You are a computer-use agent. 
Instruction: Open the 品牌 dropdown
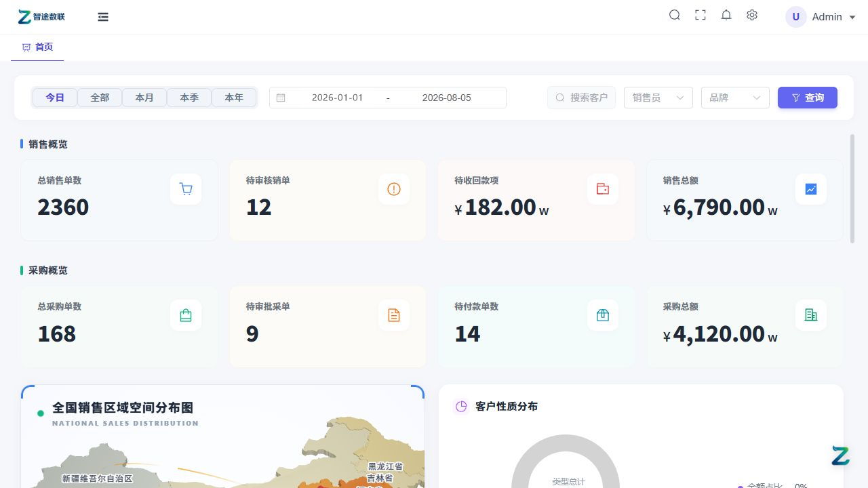(736, 98)
